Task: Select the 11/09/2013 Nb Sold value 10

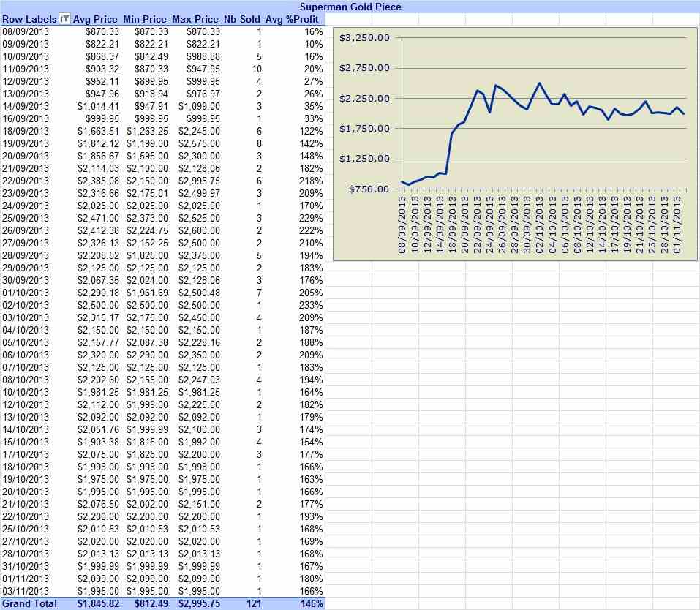Action: (x=257, y=69)
